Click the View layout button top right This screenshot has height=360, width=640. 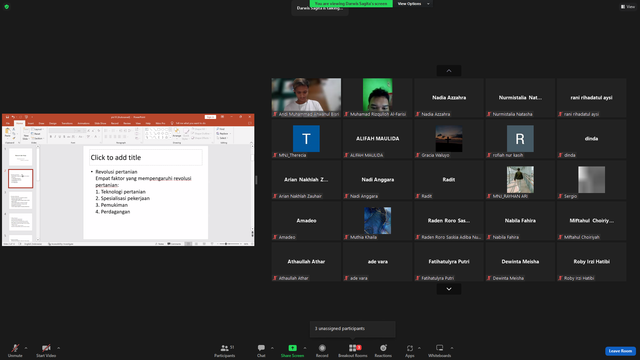pos(628,7)
